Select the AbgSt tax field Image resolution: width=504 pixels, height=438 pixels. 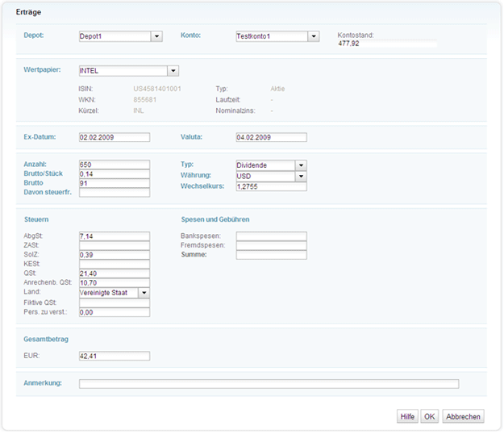(x=114, y=236)
